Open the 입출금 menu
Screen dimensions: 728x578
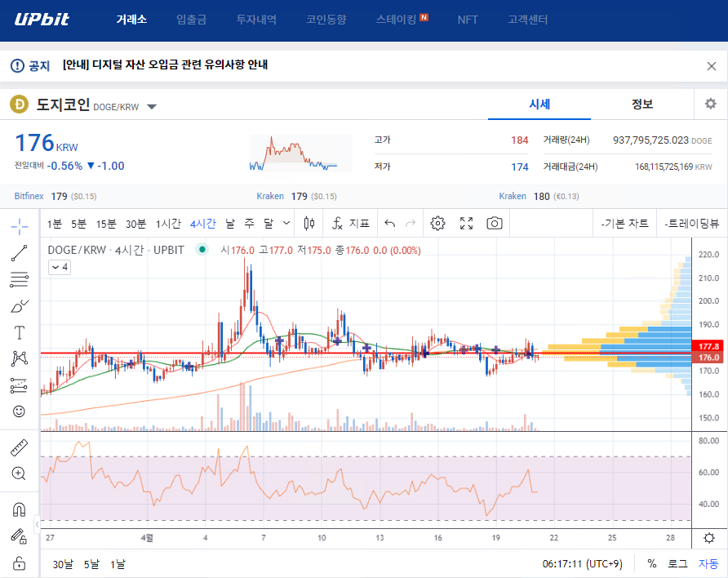pos(191,20)
